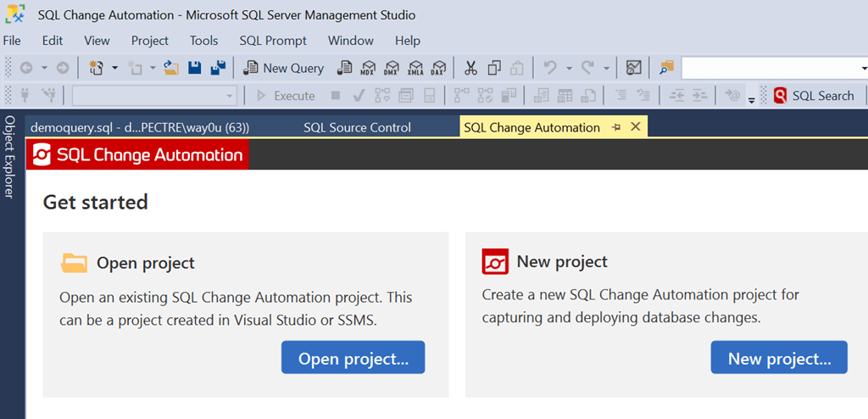Image resolution: width=868 pixels, height=419 pixels.
Task: Expand the Navigate Backward history dropdown arrow
Action: click(x=45, y=68)
